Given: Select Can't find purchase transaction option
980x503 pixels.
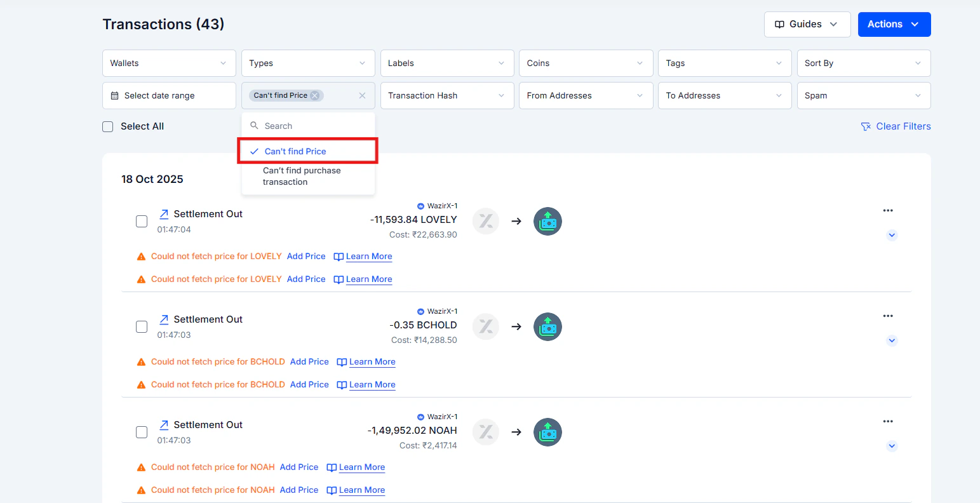Looking at the screenshot, I should 308,176.
